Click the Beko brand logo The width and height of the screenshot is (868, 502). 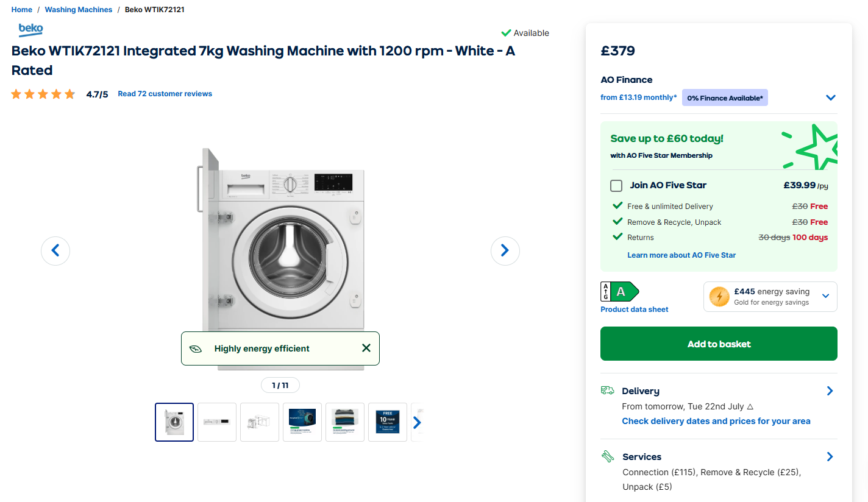coord(30,29)
